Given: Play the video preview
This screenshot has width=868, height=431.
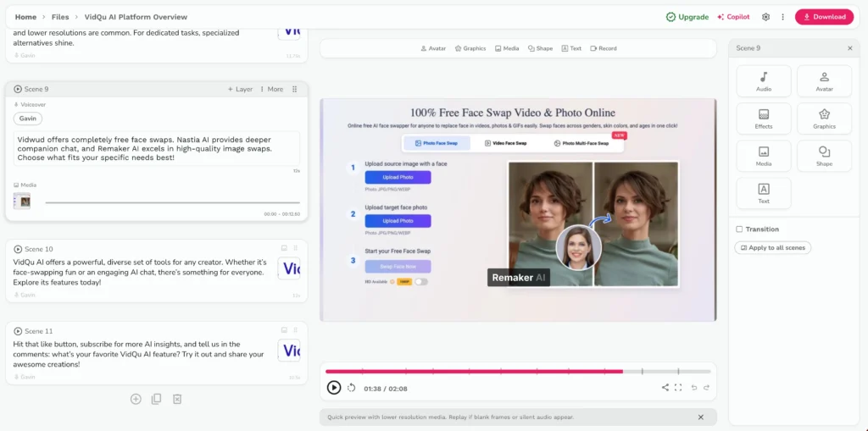Looking at the screenshot, I should [334, 388].
